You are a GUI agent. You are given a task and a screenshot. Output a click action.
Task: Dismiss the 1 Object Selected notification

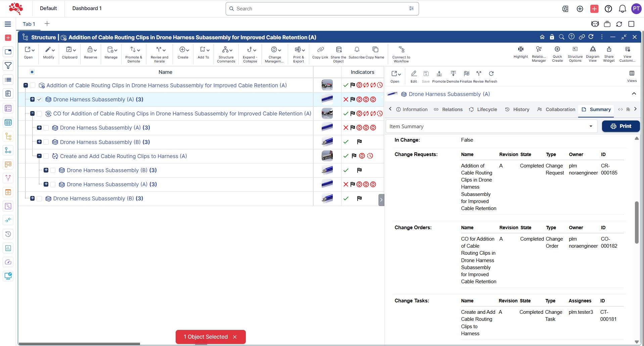coord(235,337)
